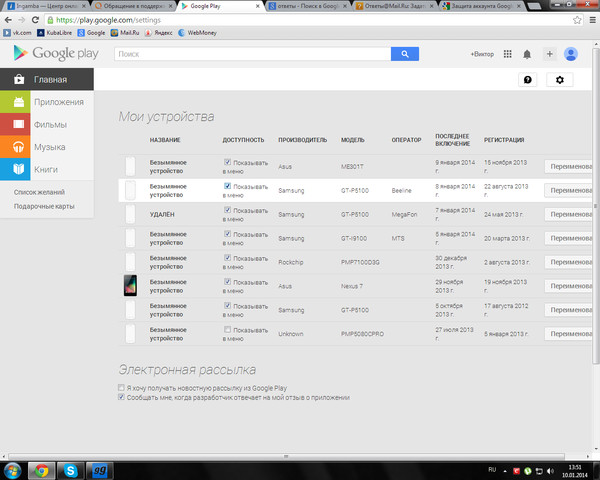Open the user account avatar
The height and width of the screenshot is (480, 600).
tap(571, 54)
